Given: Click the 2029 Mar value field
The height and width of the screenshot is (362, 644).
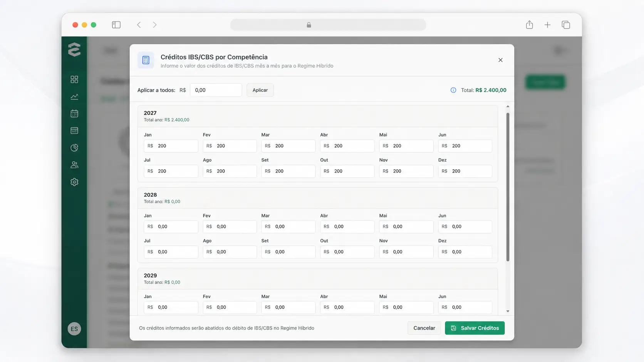Looking at the screenshot, I should pos(288,307).
